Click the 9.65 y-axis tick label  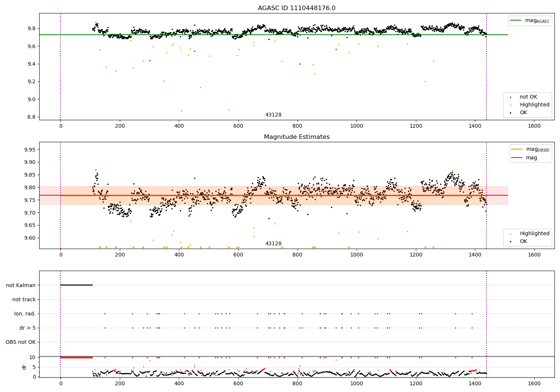point(29,225)
